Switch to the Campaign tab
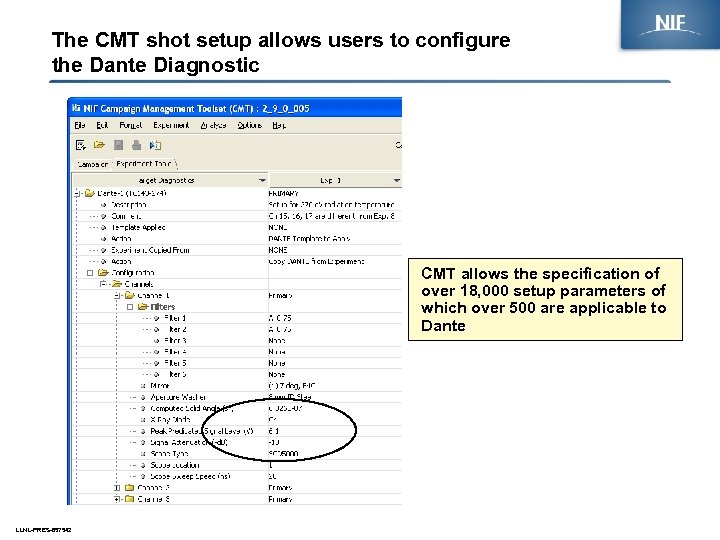 click(x=93, y=164)
